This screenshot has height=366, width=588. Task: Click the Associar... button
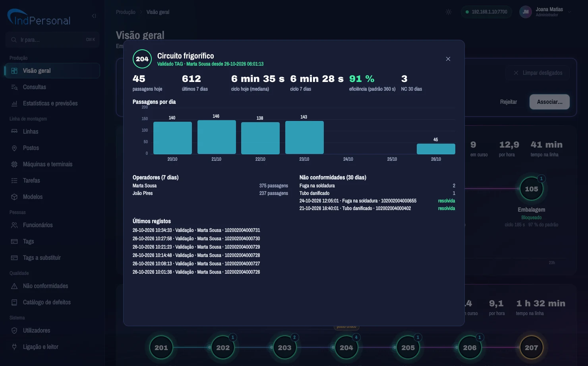549,102
